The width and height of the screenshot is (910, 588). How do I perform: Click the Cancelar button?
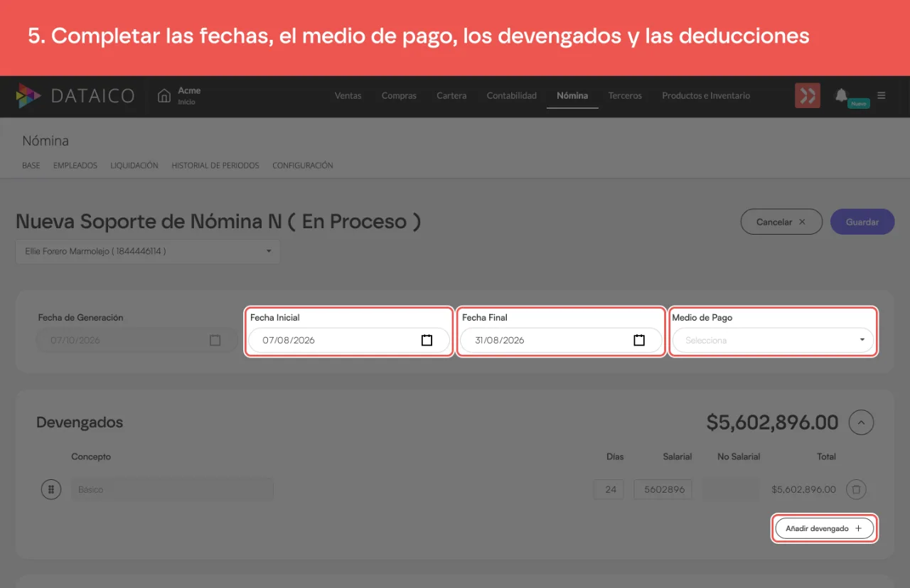click(781, 222)
